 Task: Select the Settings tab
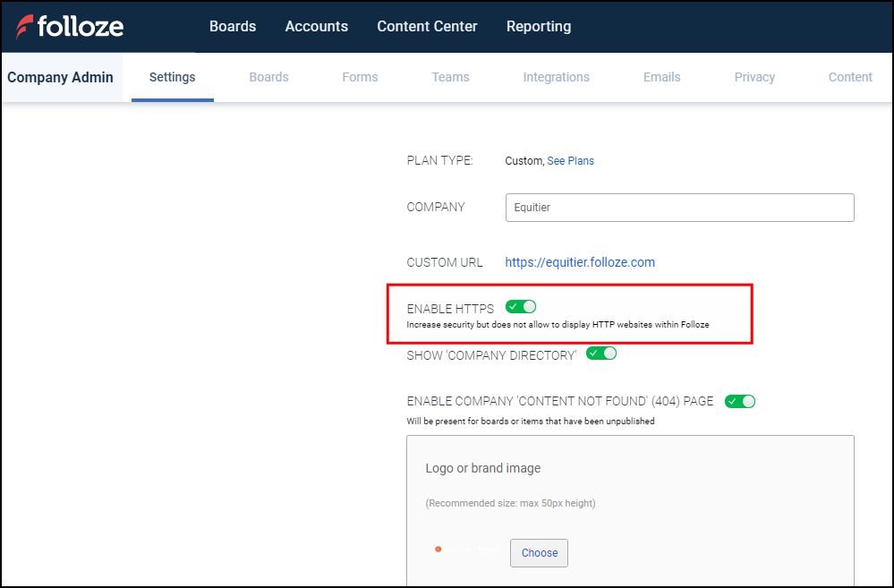point(172,77)
